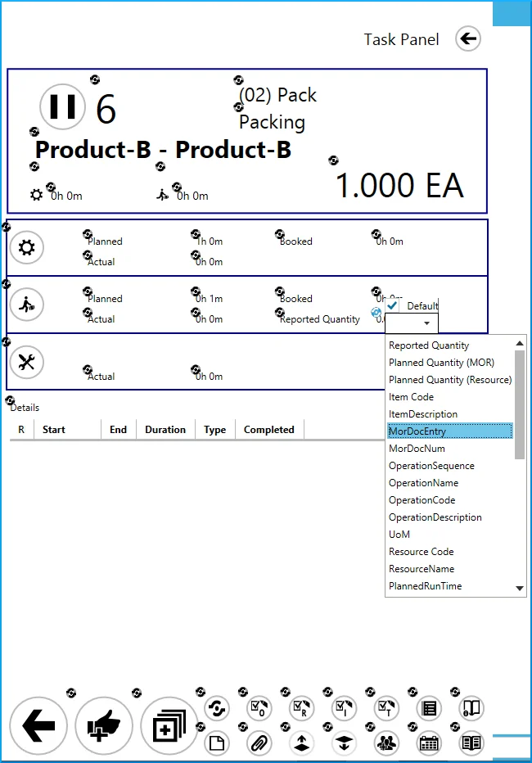This screenshot has height=763, width=532.
Task: Sort by the End column header
Action: tap(119, 430)
